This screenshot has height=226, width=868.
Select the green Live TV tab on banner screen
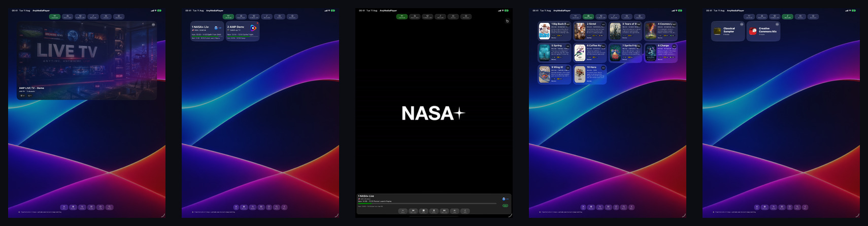point(55,17)
